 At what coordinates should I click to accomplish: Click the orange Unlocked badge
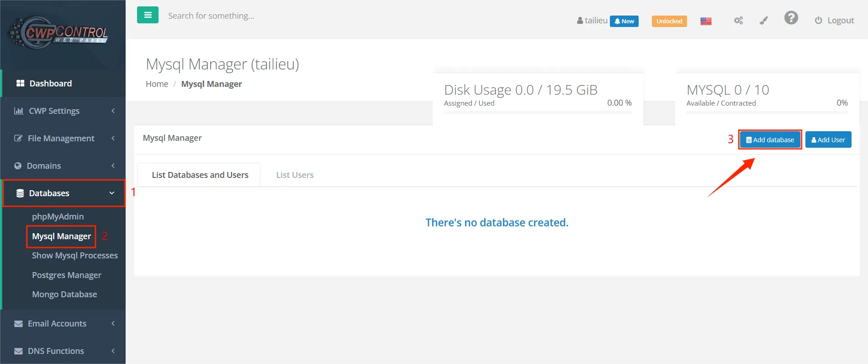[669, 21]
